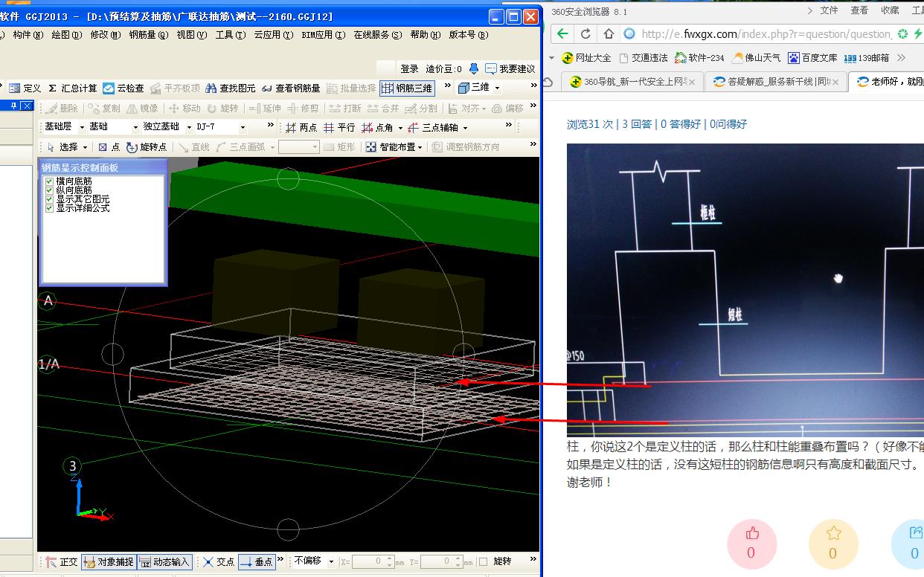This screenshot has height=577, width=924.
Task: Switch to 答疑解惑 browser tab
Action: (775, 82)
